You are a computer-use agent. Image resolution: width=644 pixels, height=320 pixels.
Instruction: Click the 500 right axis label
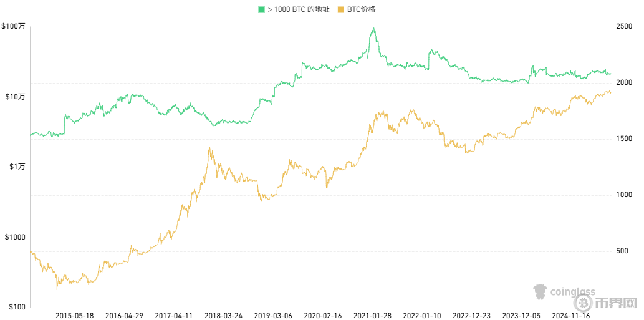tap(623, 251)
